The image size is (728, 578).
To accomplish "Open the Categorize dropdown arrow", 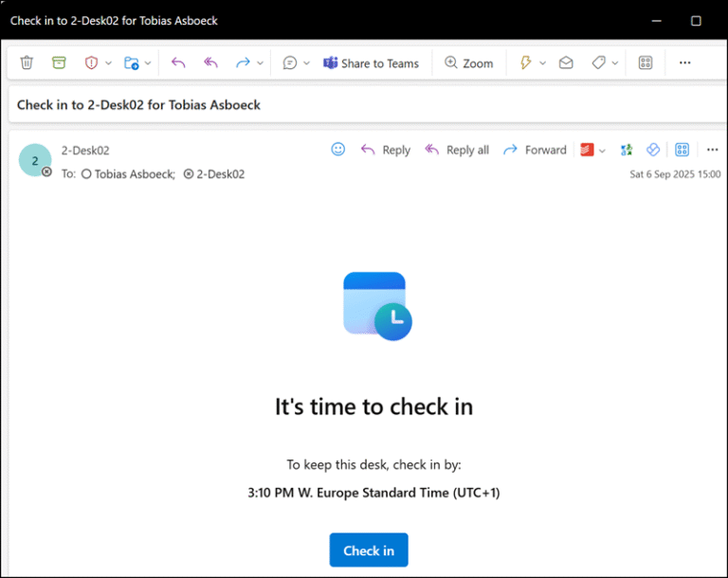I will (x=615, y=63).
